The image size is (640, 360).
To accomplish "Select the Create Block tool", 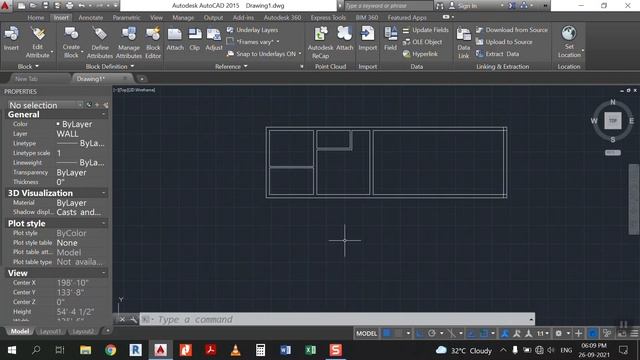I will (71, 42).
